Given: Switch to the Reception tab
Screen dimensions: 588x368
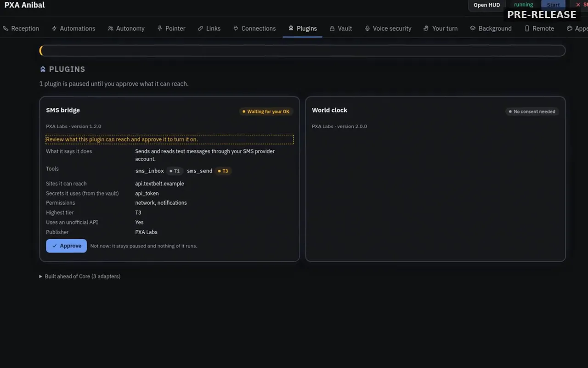Looking at the screenshot, I should tap(21, 29).
